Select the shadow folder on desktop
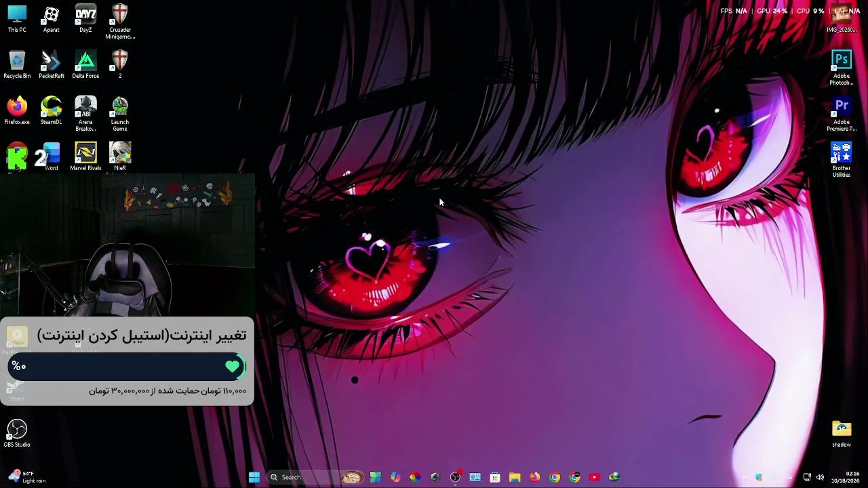This screenshot has height=488, width=868. (842, 434)
